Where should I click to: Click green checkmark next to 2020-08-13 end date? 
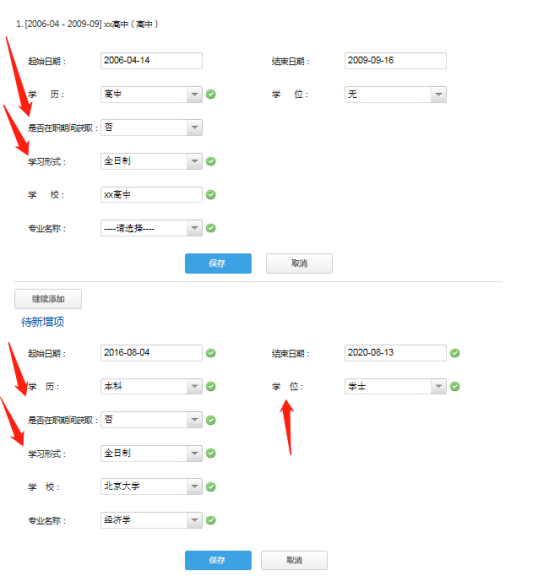455,353
